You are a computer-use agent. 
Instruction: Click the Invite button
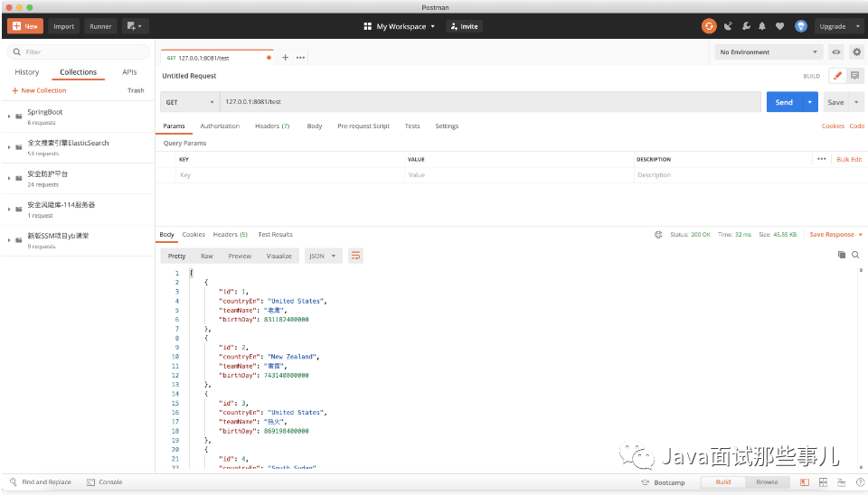[x=464, y=26]
